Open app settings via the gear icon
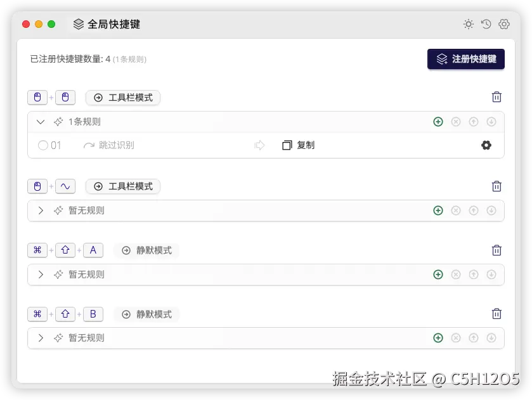Viewport: 532px width, 400px height. [x=503, y=24]
